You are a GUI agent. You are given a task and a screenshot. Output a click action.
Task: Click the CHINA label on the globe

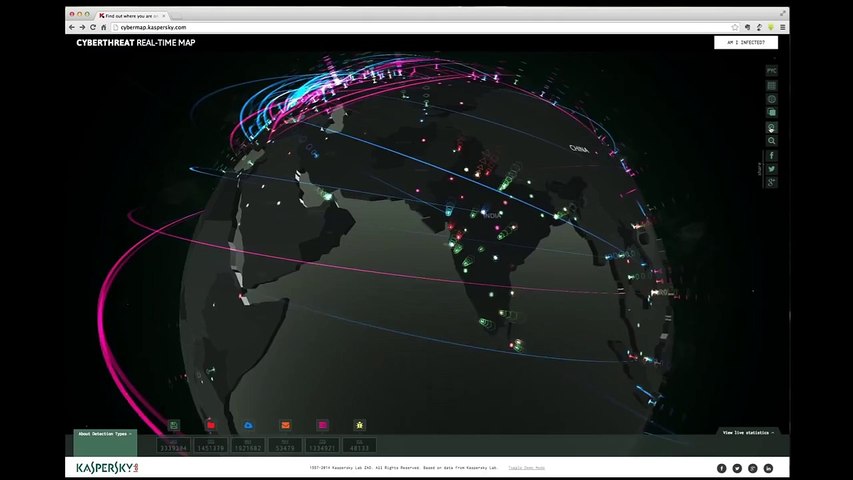(579, 149)
